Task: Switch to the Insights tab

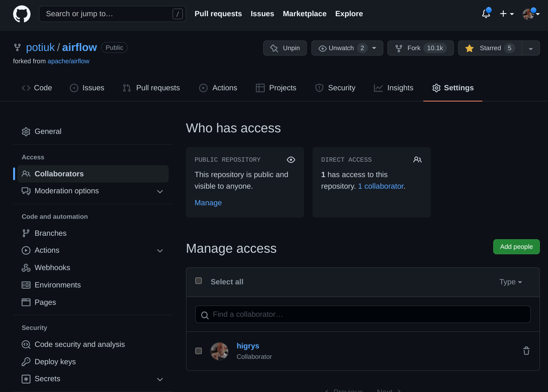Action: coord(394,88)
